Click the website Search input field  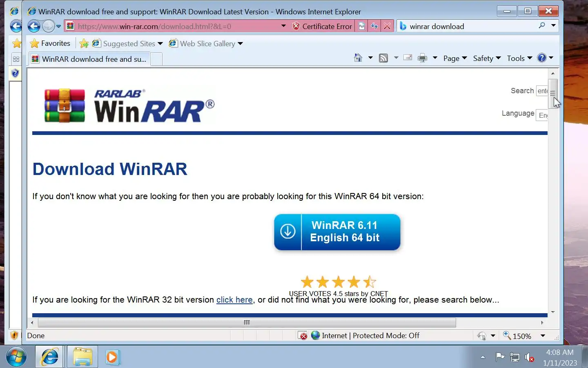coord(542,91)
